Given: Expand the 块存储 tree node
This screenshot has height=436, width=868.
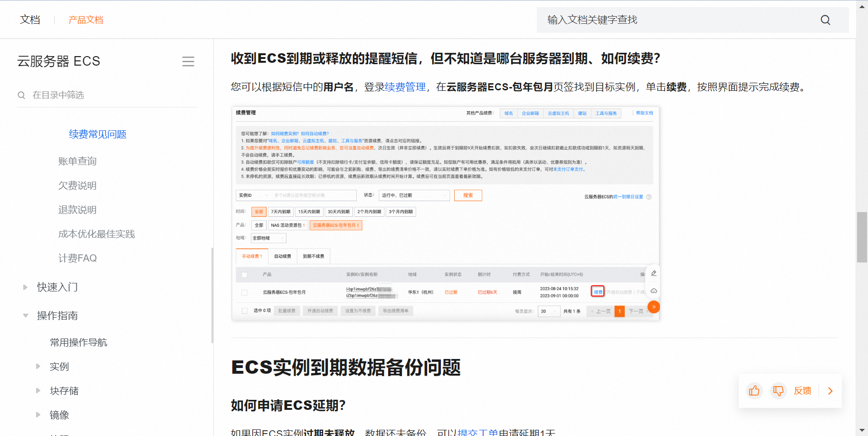Looking at the screenshot, I should tap(38, 390).
